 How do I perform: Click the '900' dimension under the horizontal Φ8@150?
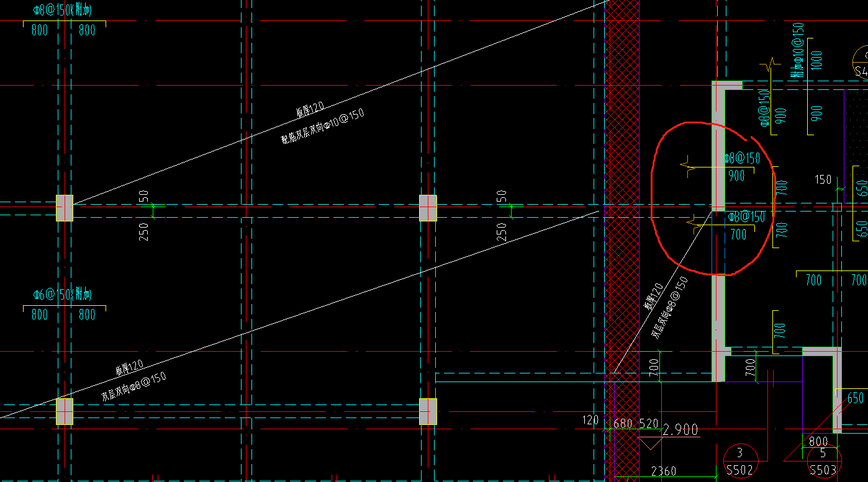pos(736,176)
